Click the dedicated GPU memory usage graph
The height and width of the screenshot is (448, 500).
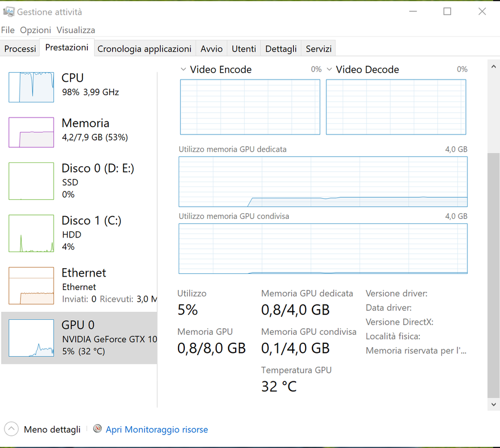coord(323,182)
